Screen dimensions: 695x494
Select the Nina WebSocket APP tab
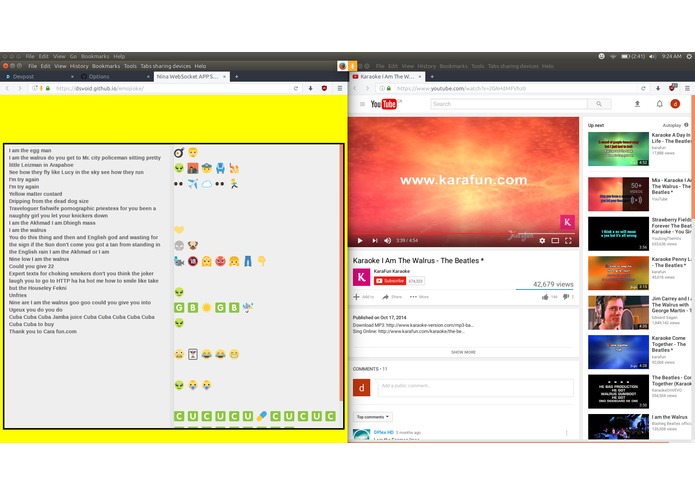191,77
